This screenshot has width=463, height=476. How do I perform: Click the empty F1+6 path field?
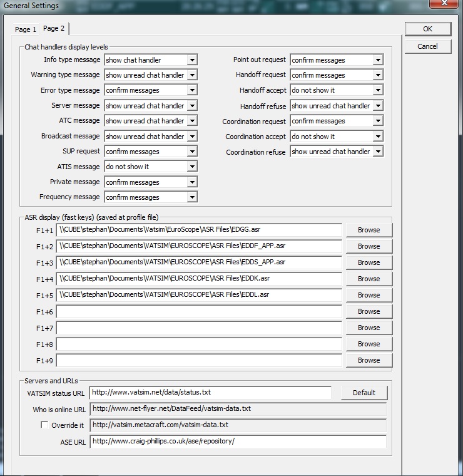pyautogui.click(x=199, y=311)
